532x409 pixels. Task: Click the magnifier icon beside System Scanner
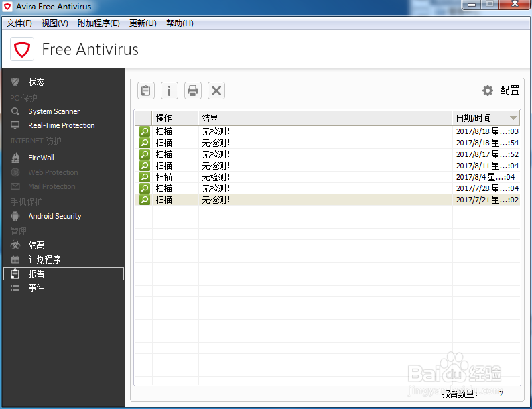[15, 111]
